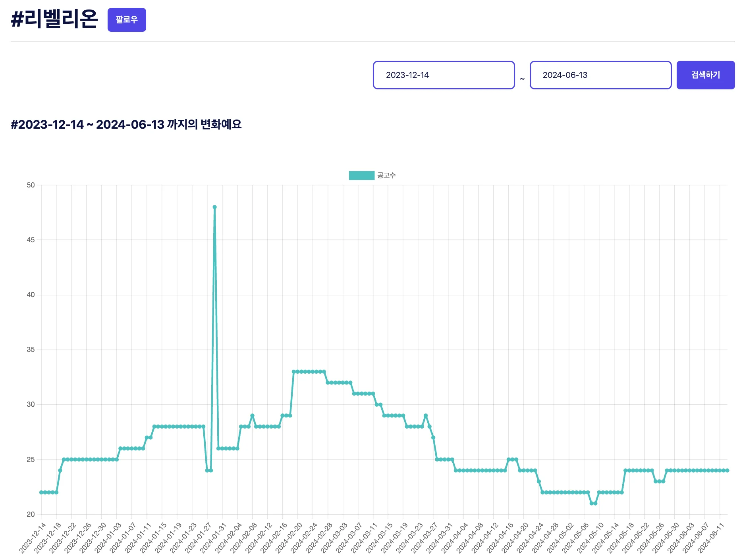Click the y-axis label 35
This screenshot has height=560, width=741.
[x=31, y=350]
